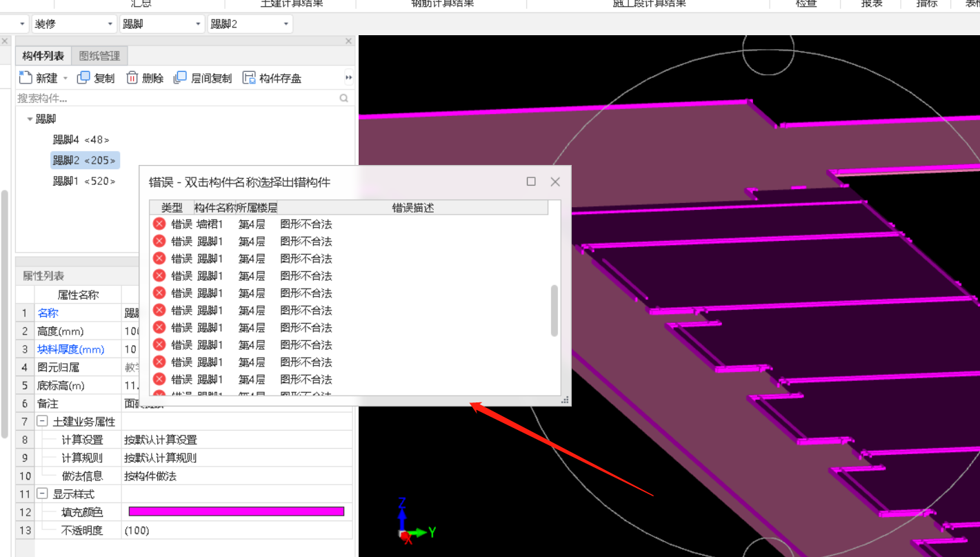The image size is (980, 557).
Task: Click the 做法信息 property label
Action: pos(82,476)
